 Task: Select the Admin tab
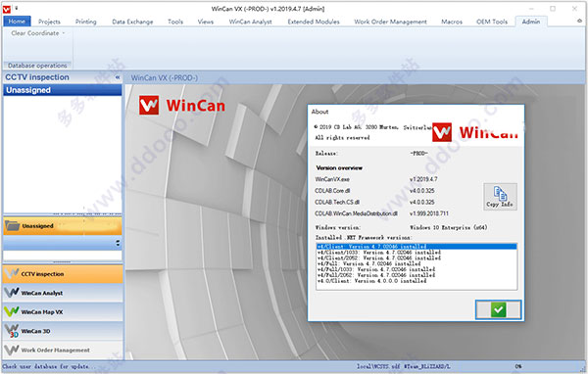click(x=531, y=22)
